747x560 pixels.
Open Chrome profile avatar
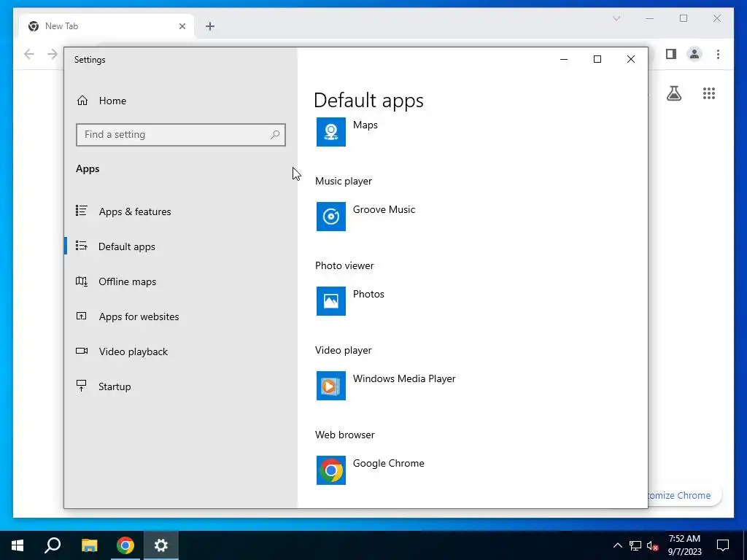pyautogui.click(x=694, y=54)
